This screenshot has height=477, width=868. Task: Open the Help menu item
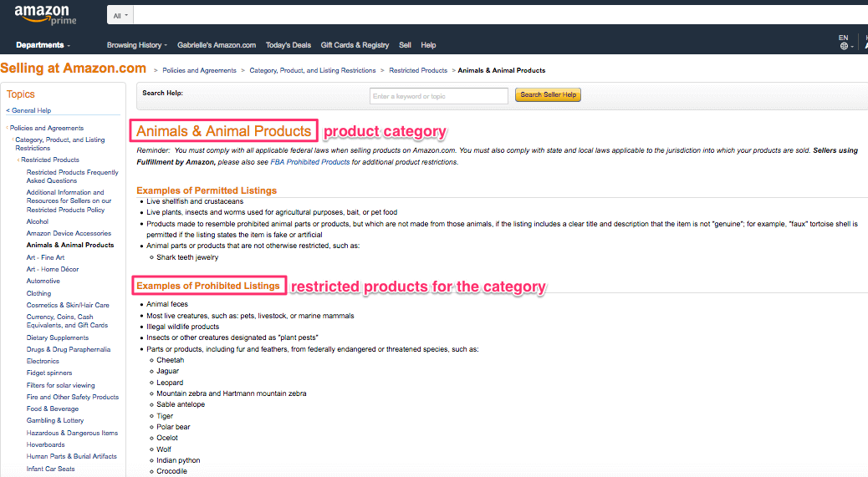(x=428, y=45)
